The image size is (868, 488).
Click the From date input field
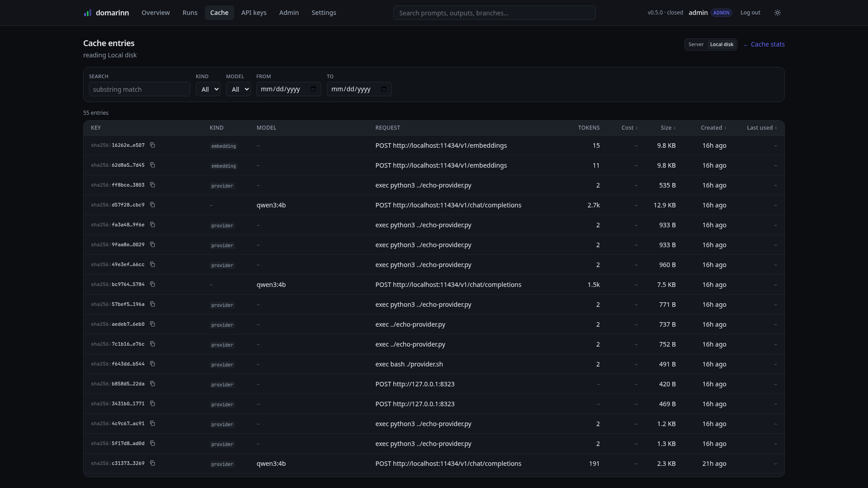[288, 89]
